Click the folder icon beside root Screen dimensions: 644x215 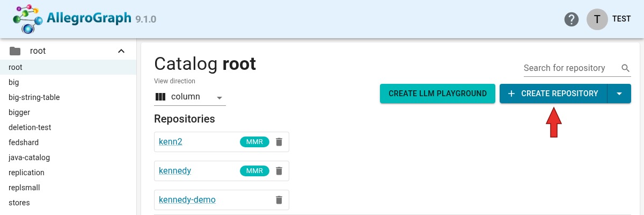(x=15, y=51)
